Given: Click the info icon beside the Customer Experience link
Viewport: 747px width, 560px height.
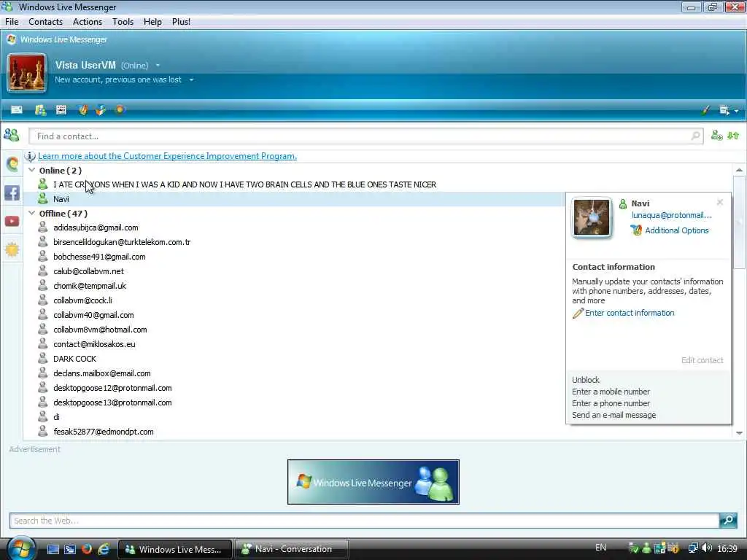Looking at the screenshot, I should [x=31, y=156].
